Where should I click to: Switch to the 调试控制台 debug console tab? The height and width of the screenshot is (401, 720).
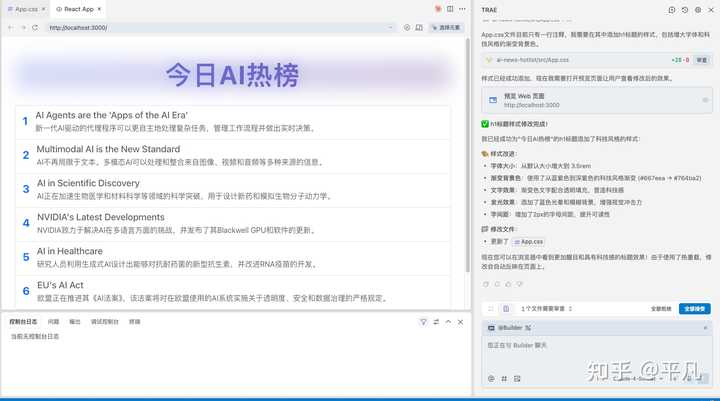click(x=105, y=322)
